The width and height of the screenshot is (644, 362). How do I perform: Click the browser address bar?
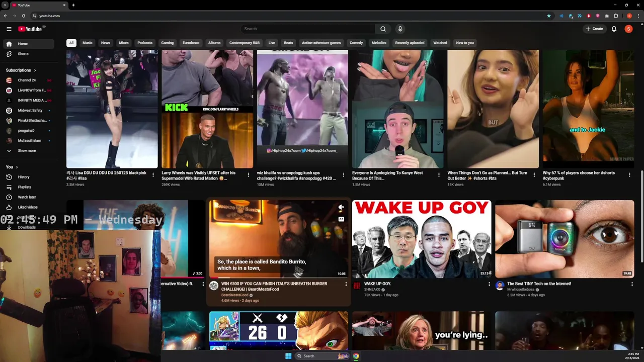pyautogui.click(x=289, y=16)
